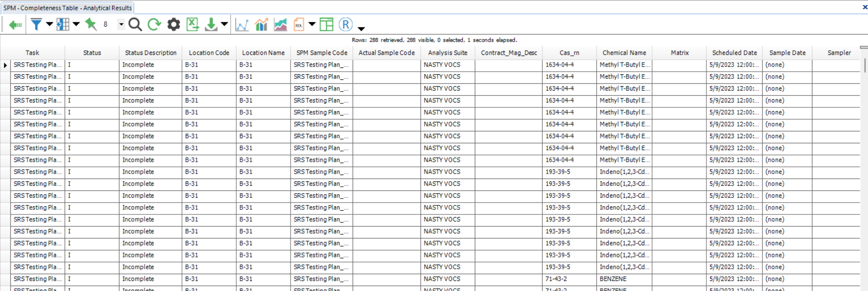
Task: Open the line chart tool
Action: click(242, 24)
